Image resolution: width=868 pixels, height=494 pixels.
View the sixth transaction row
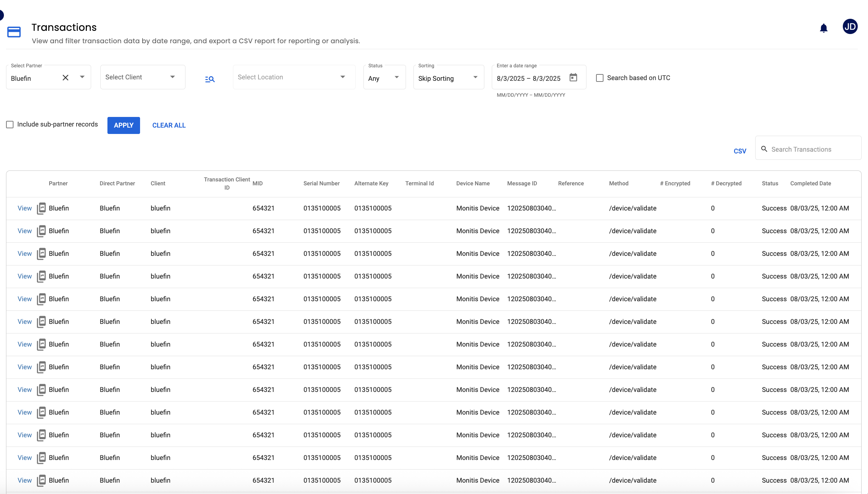pyautogui.click(x=24, y=322)
